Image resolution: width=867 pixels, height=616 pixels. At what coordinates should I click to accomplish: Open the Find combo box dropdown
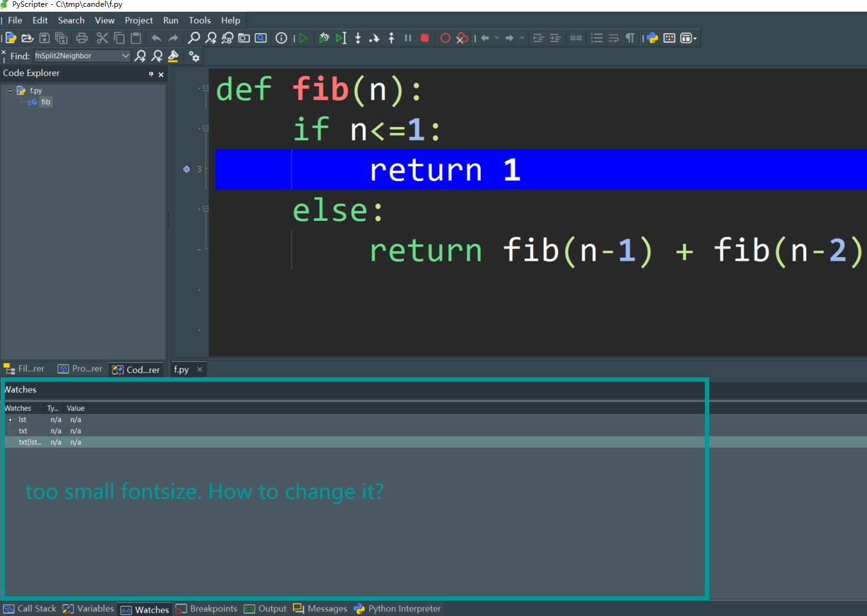coord(126,56)
